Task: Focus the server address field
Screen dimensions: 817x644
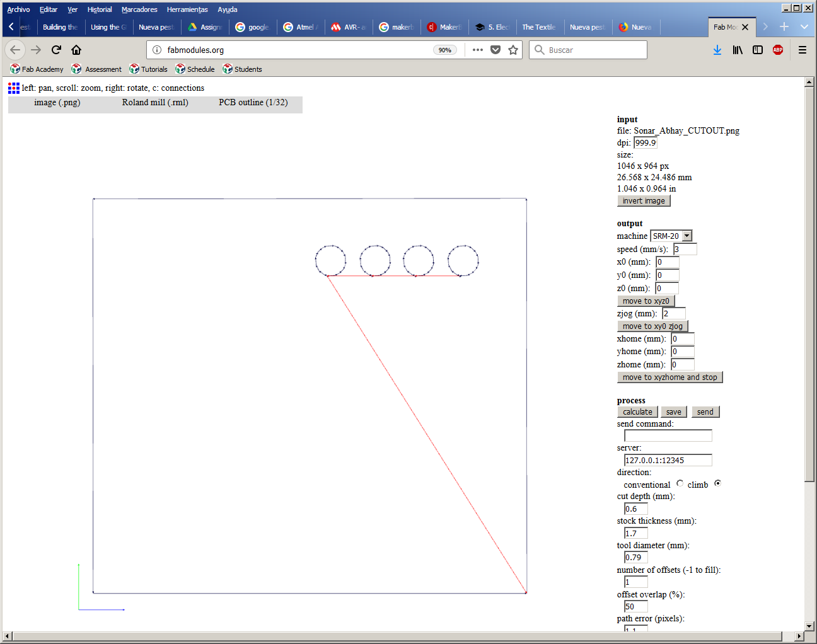Action: click(668, 460)
